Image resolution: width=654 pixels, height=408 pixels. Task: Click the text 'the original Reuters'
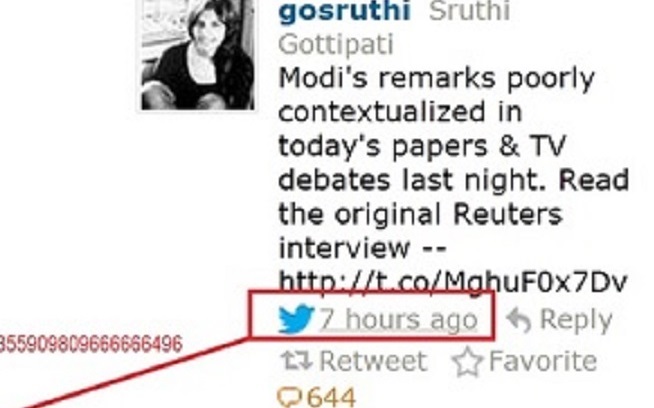point(420,214)
